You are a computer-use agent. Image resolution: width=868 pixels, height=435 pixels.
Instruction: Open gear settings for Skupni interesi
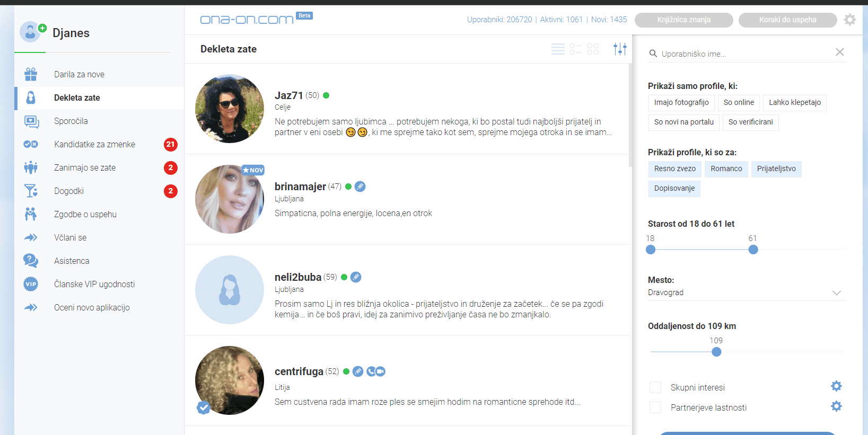(x=836, y=386)
